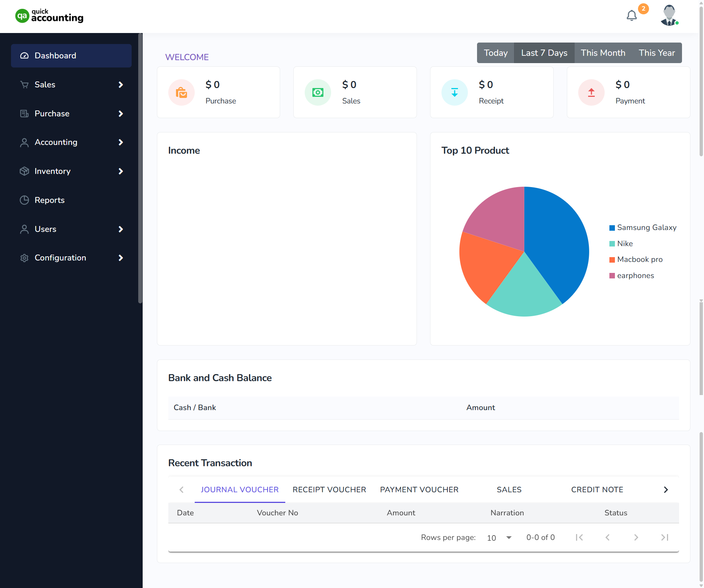Click the red Payment upload icon on the card
This screenshot has width=704, height=588.
coord(591,92)
